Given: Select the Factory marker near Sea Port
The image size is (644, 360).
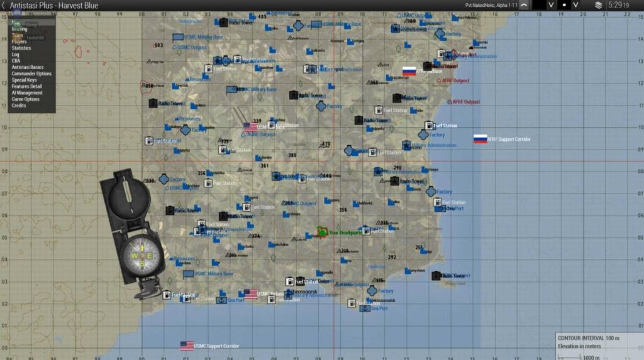Looking at the screenshot, I should [372, 291].
